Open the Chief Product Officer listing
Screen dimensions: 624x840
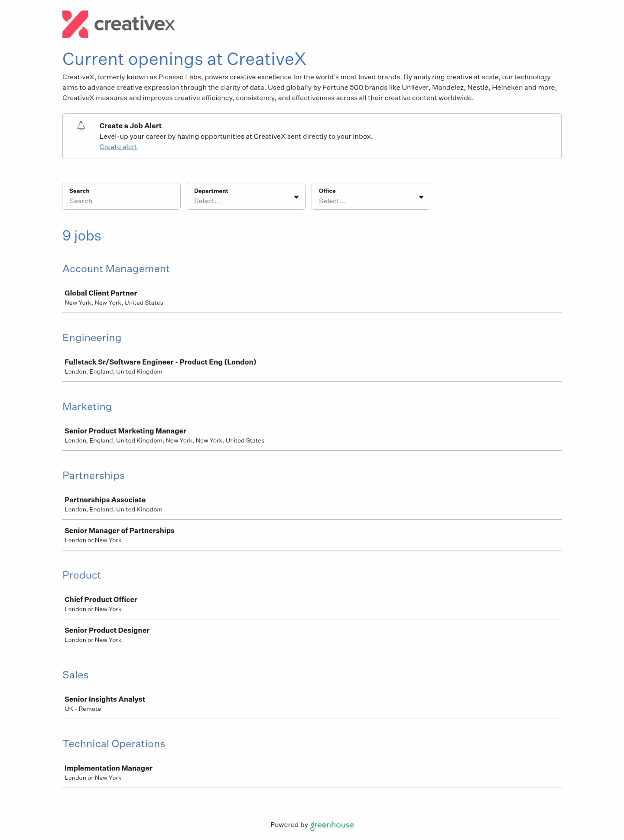pyautogui.click(x=101, y=599)
